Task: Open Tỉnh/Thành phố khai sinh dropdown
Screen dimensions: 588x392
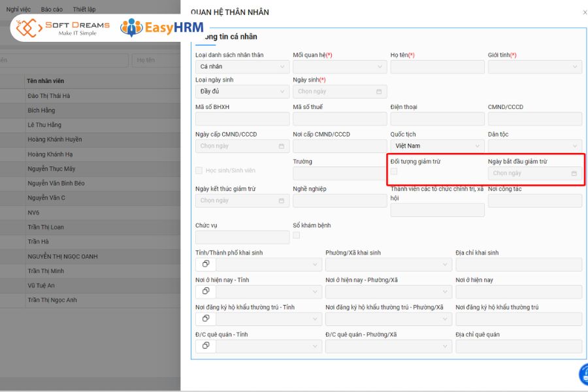Action: [x=269, y=265]
